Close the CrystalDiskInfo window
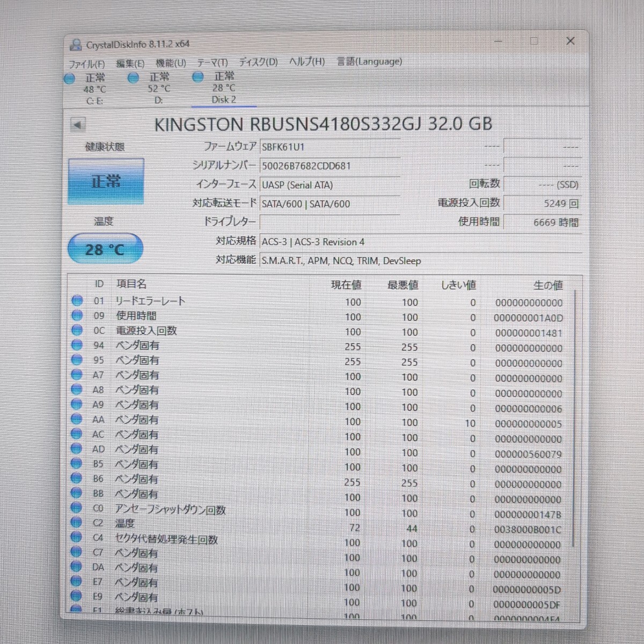This screenshot has width=644, height=644. tap(570, 41)
